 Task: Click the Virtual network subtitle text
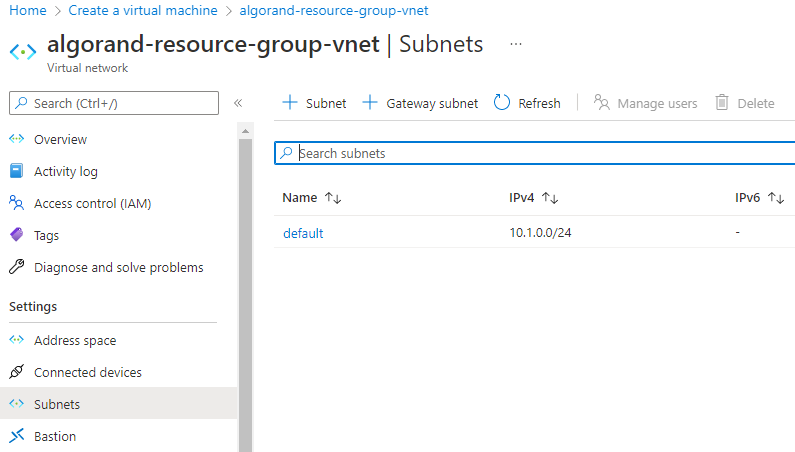(87, 67)
